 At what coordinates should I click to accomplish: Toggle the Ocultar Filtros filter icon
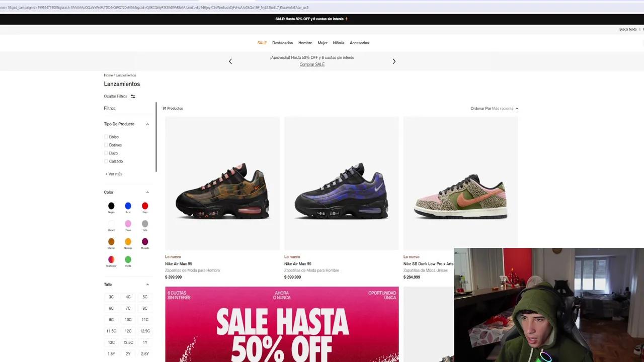pyautogui.click(x=133, y=96)
